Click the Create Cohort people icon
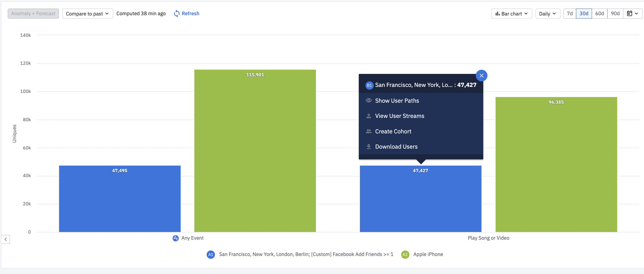This screenshot has height=274, width=644. pos(369,131)
